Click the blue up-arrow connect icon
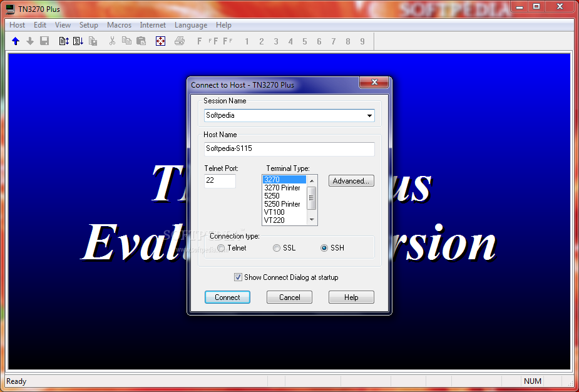This screenshot has height=392, width=579. [x=16, y=41]
